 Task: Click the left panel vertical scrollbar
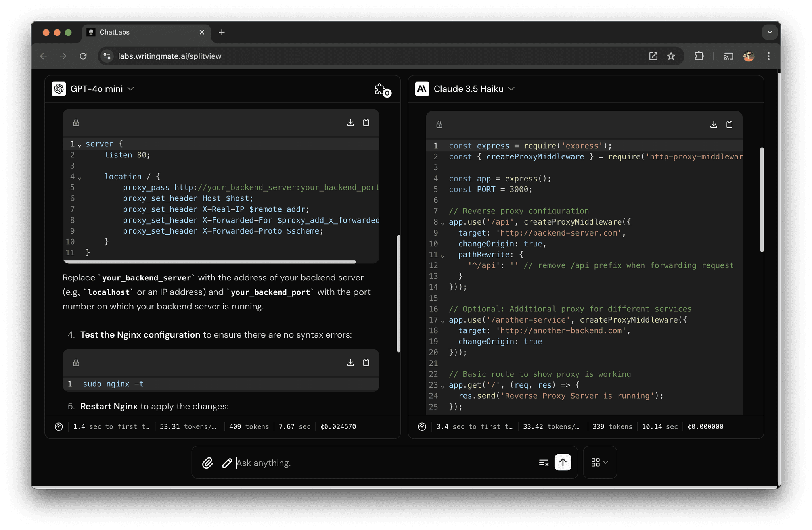pyautogui.click(x=398, y=294)
